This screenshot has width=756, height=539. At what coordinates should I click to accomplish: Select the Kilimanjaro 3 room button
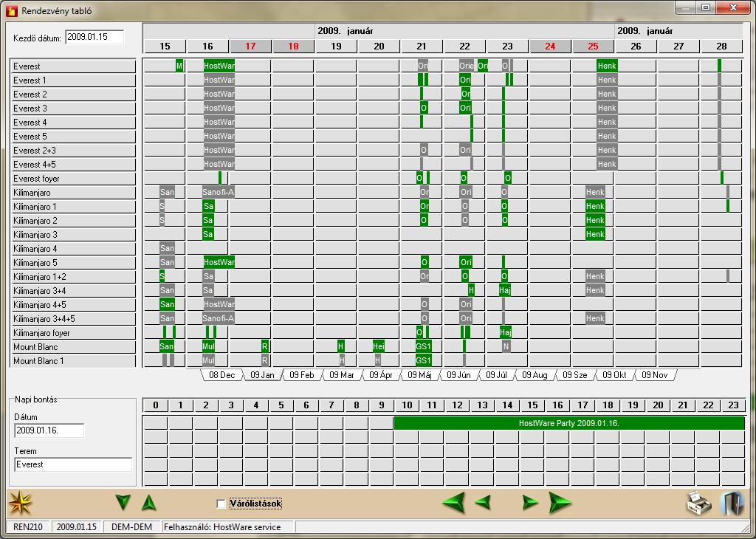click(73, 234)
